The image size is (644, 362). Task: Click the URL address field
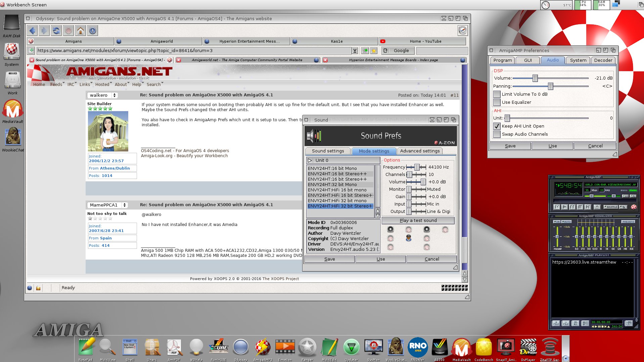tap(194, 51)
